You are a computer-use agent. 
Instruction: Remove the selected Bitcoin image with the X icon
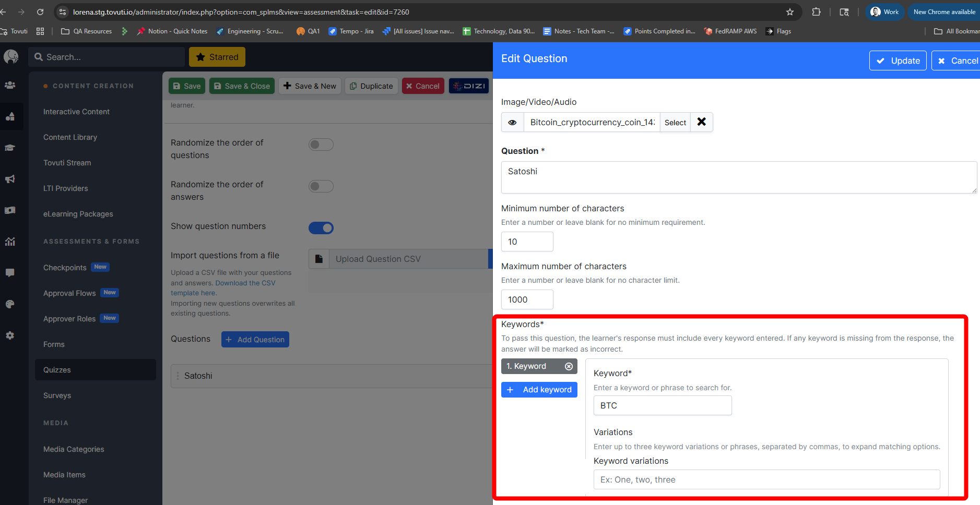tap(701, 122)
